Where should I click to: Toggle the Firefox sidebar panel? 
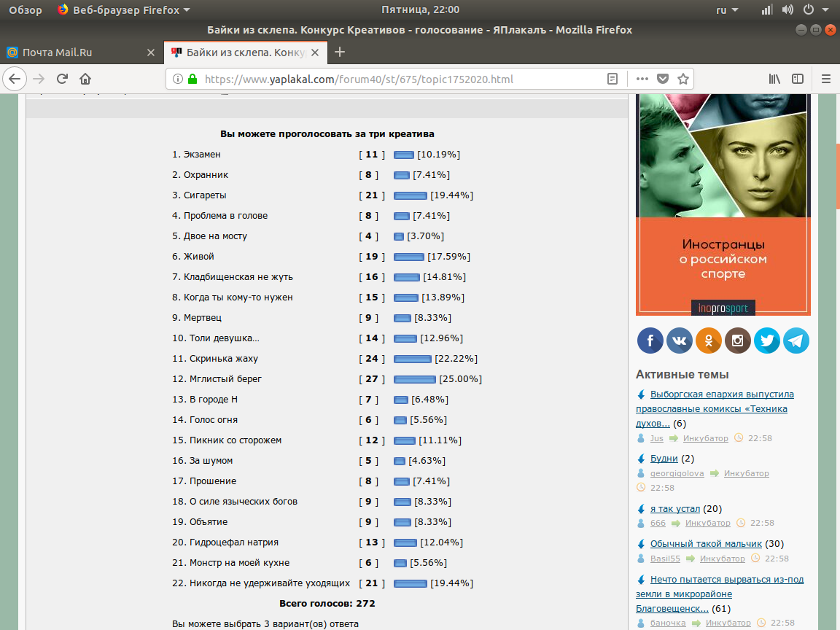(x=798, y=79)
